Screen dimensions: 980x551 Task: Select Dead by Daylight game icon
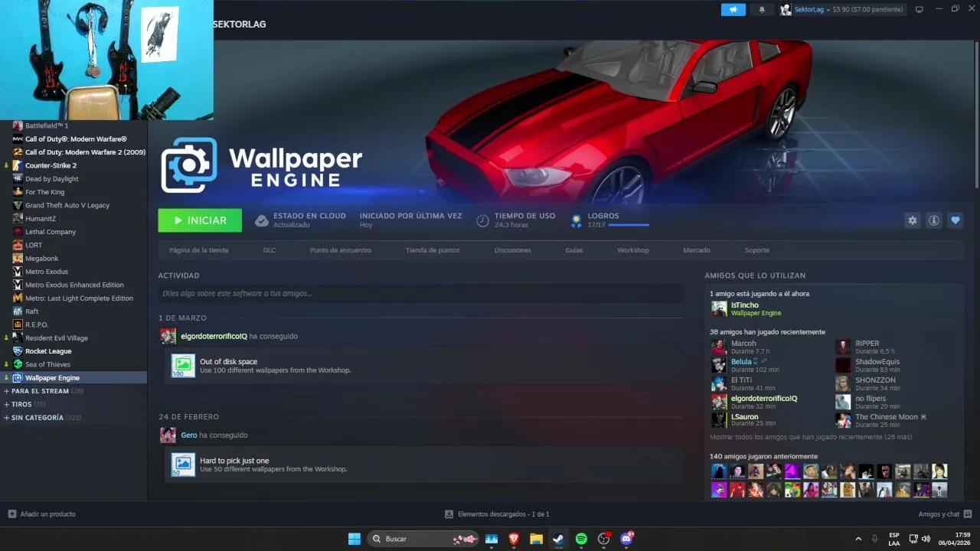tap(18, 178)
